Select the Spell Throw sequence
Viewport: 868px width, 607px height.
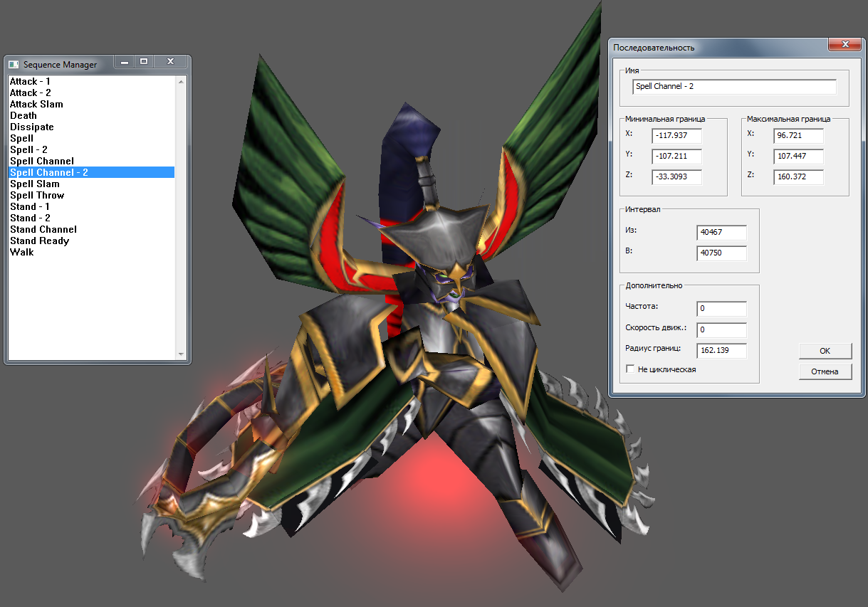pos(91,195)
